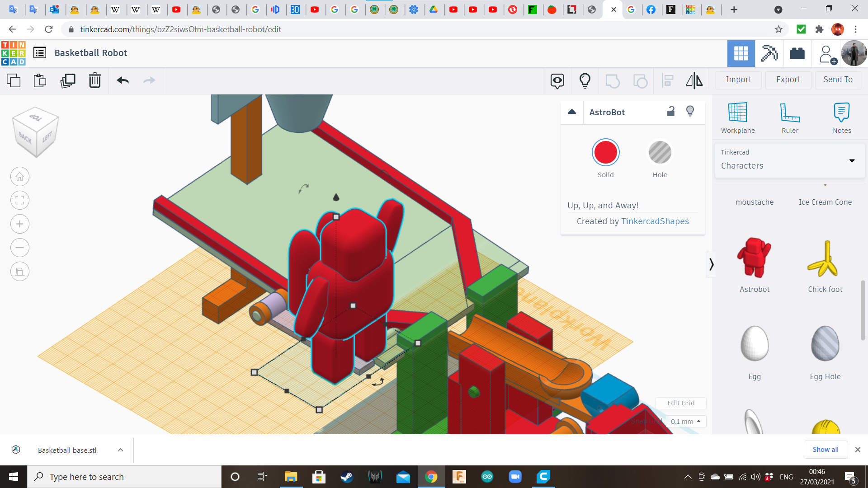
Task: Expand Tinkercad Characters shapes dropdown
Action: click(852, 161)
